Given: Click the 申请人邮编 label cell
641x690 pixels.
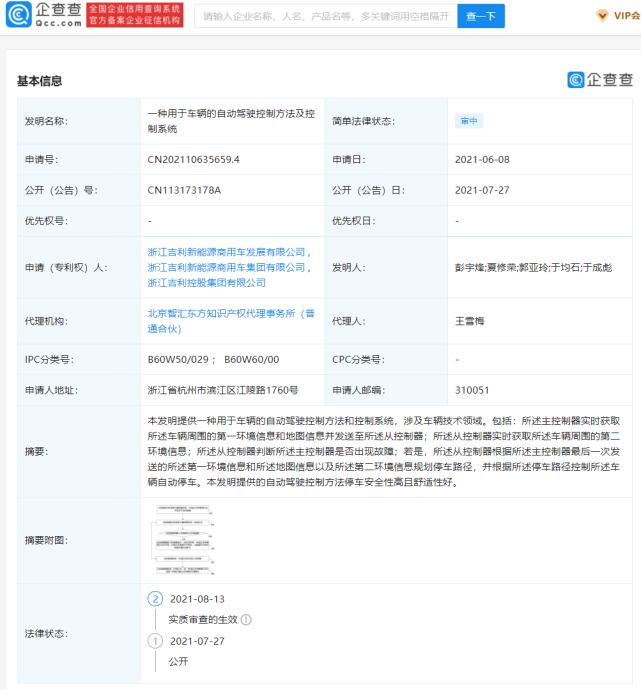Looking at the screenshot, I should pos(386,390).
